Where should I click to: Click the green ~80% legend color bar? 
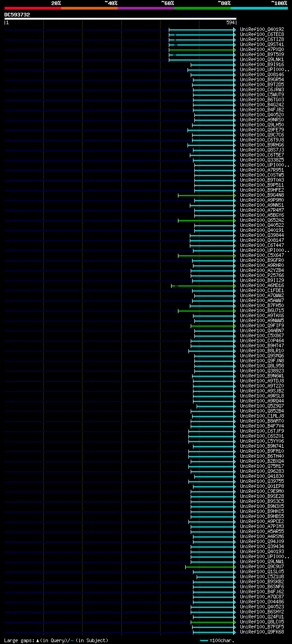[203, 8]
